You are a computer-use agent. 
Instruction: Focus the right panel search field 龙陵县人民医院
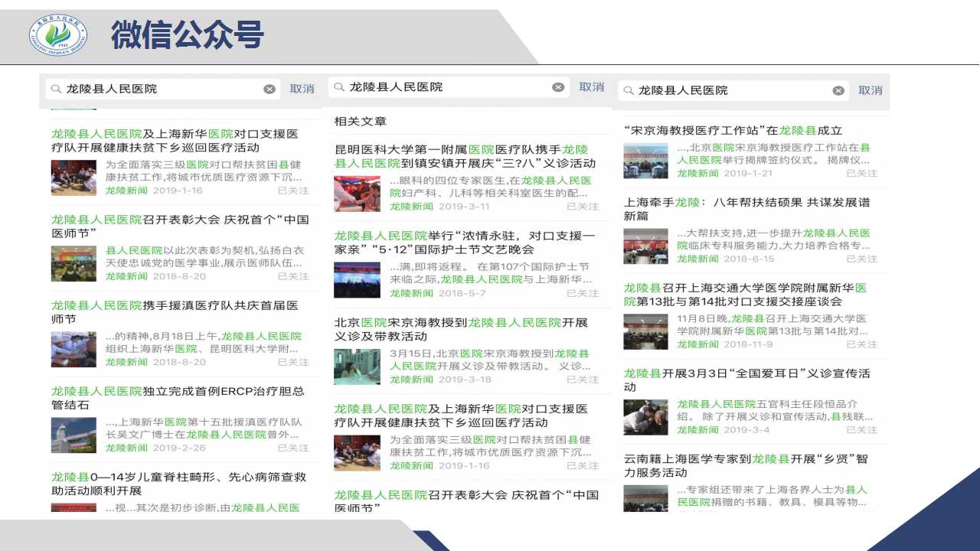pos(733,90)
